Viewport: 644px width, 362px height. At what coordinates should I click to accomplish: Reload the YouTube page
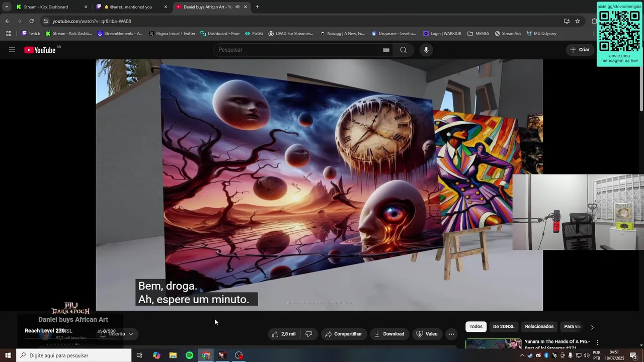[31, 21]
